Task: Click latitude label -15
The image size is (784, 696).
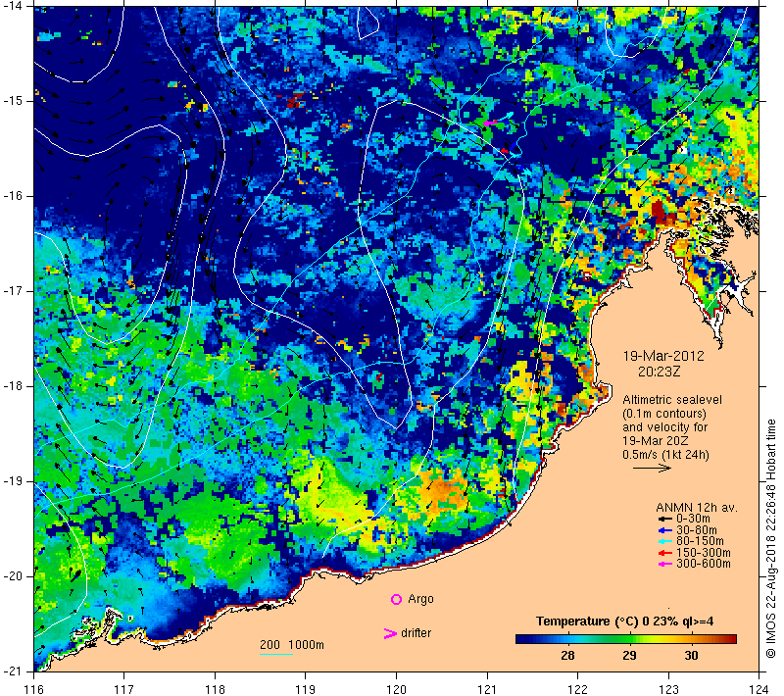Action: [x=12, y=101]
